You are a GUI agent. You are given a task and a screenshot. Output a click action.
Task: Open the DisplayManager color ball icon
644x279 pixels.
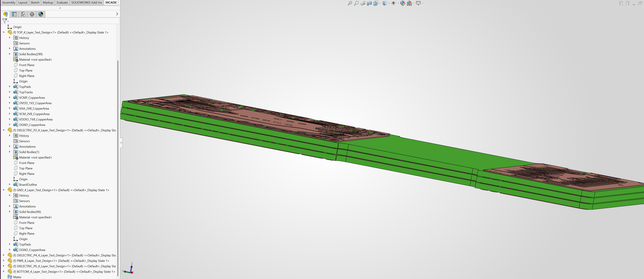pos(41,14)
